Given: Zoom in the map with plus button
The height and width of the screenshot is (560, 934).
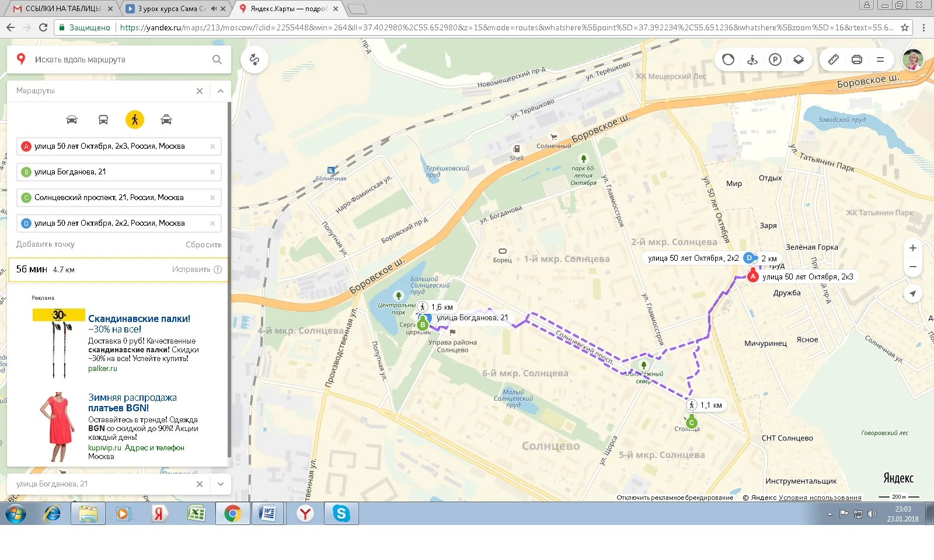Looking at the screenshot, I should tap(913, 248).
